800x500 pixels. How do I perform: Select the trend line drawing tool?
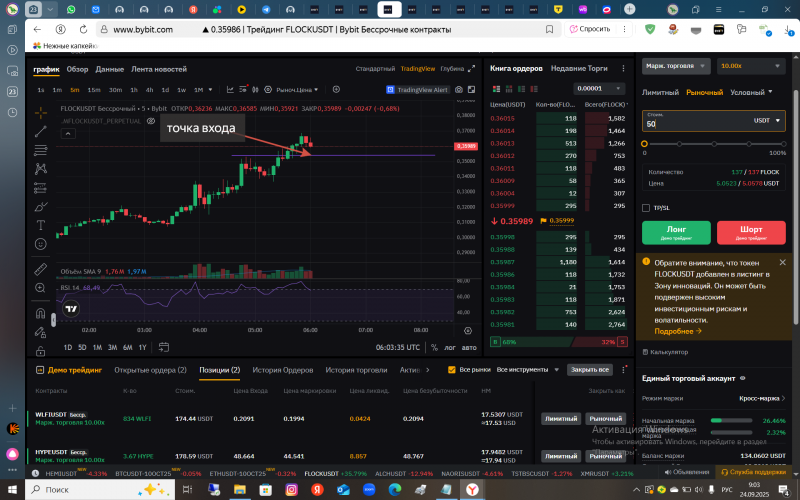[x=41, y=131]
